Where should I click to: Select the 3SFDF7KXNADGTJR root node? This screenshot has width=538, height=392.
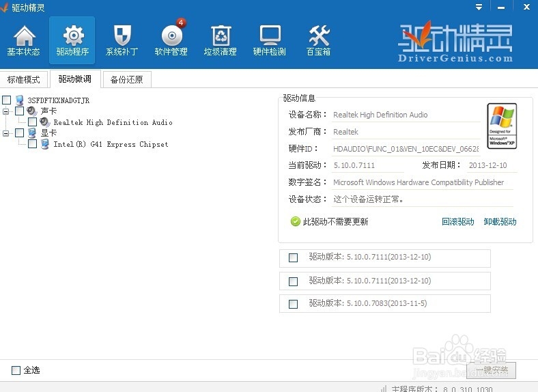[x=58, y=100]
